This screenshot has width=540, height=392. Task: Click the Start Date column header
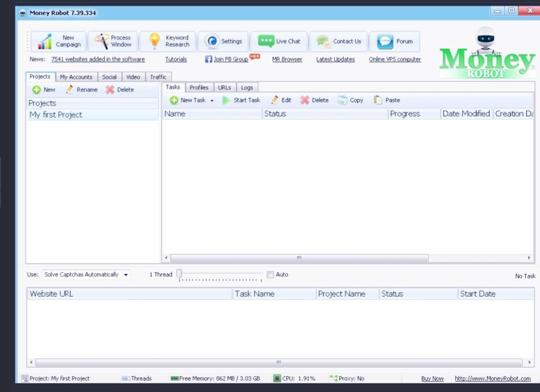pyautogui.click(x=496, y=294)
